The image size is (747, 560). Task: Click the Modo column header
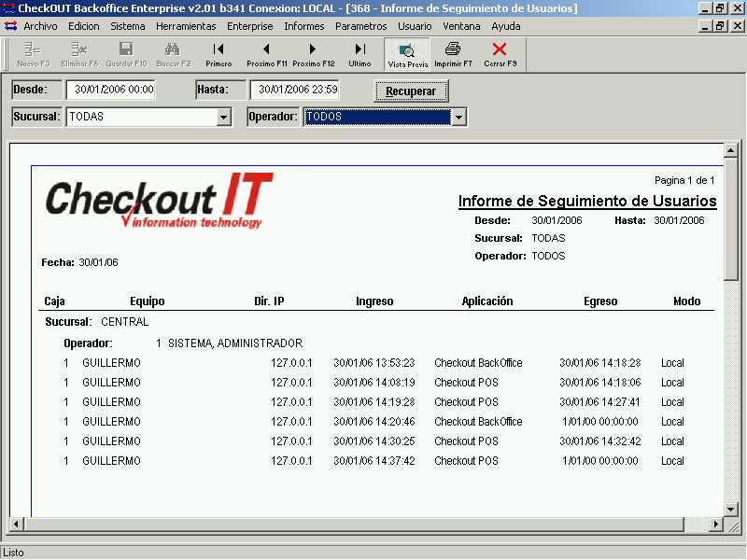[x=687, y=301]
